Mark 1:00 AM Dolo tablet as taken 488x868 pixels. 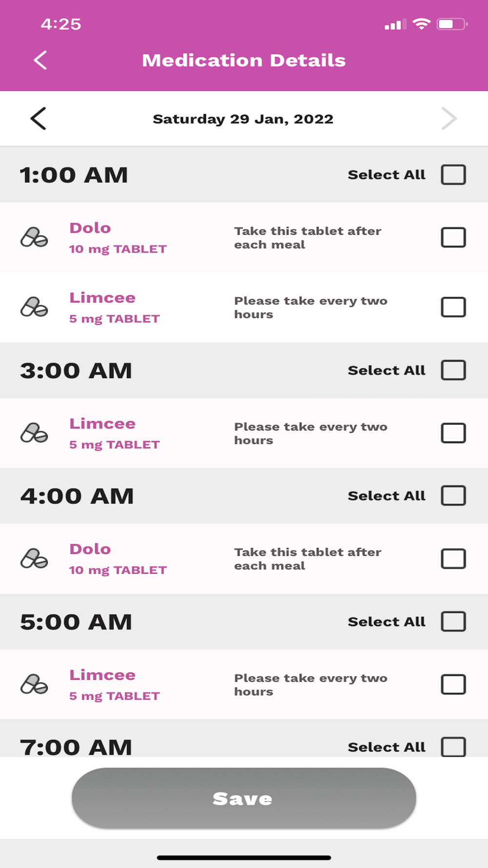[453, 238]
